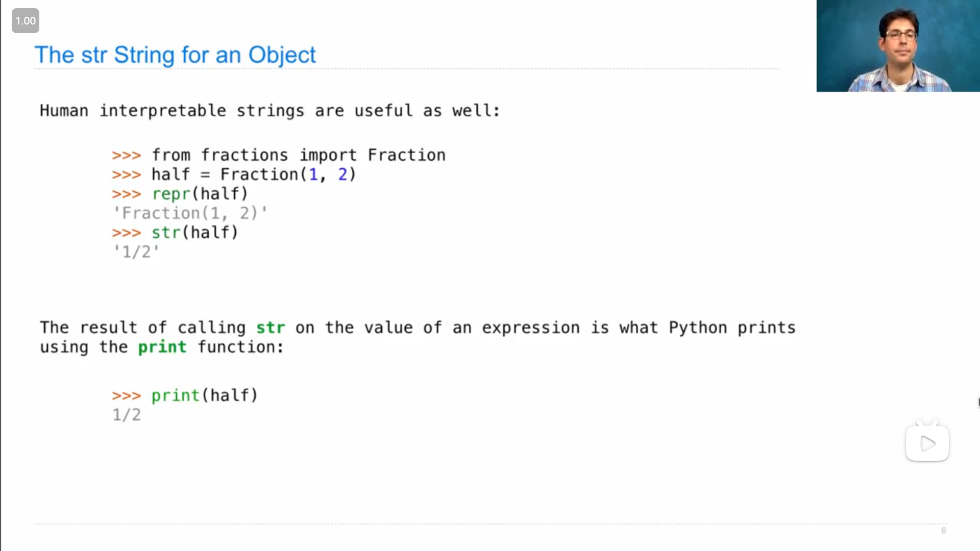Click the unquoted 1/2 print output
Screen dimensions: 980x551
coord(127,415)
